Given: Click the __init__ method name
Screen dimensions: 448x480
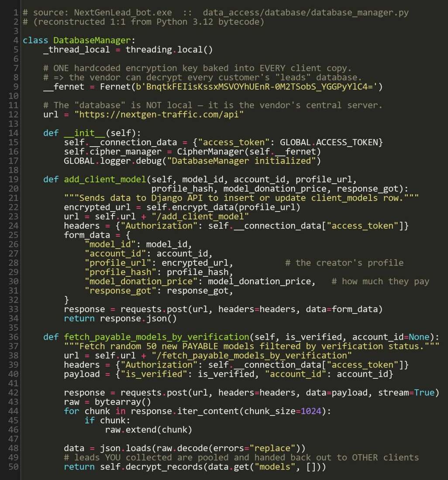Looking at the screenshot, I should pyautogui.click(x=84, y=133).
